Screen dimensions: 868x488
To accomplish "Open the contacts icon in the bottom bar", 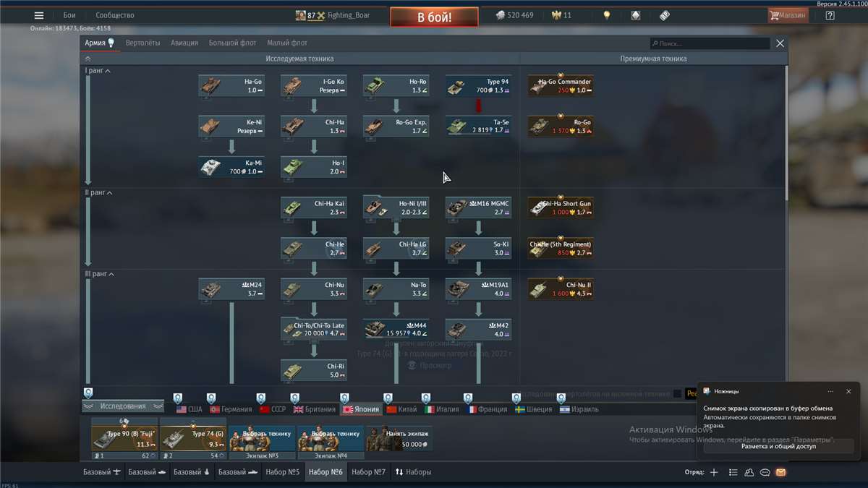I will pos(749,472).
